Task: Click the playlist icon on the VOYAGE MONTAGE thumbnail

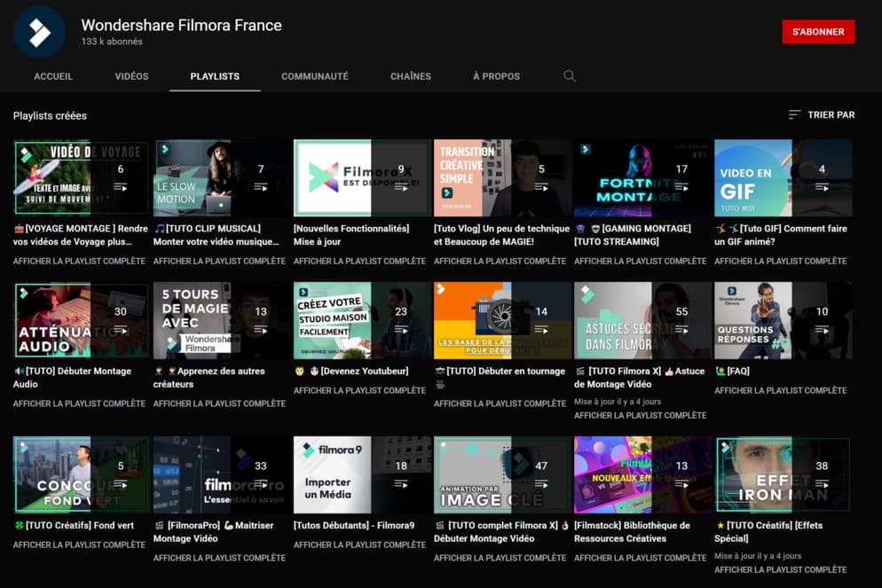Action: [121, 187]
